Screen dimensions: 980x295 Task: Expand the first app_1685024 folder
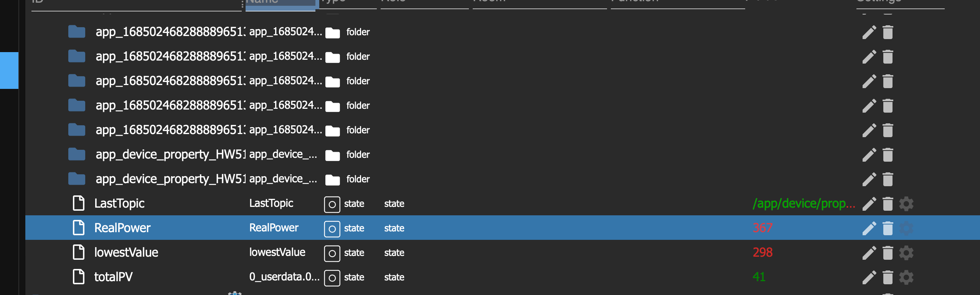pyautogui.click(x=77, y=32)
